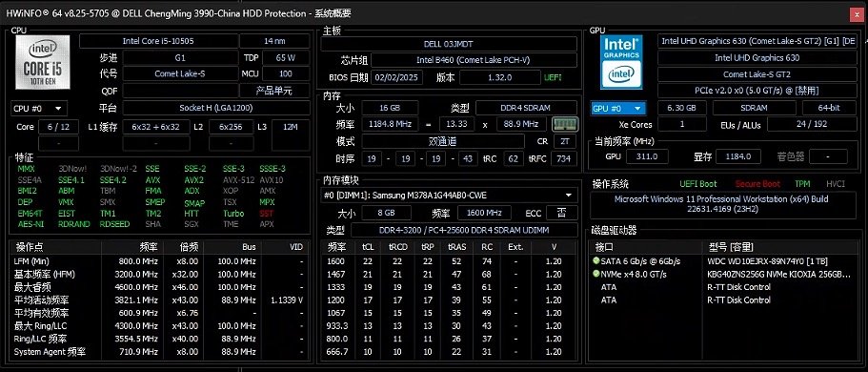The width and height of the screenshot is (868, 372).
Task: Click the 24 / 192 EUs / ALUs value
Action: [x=812, y=124]
